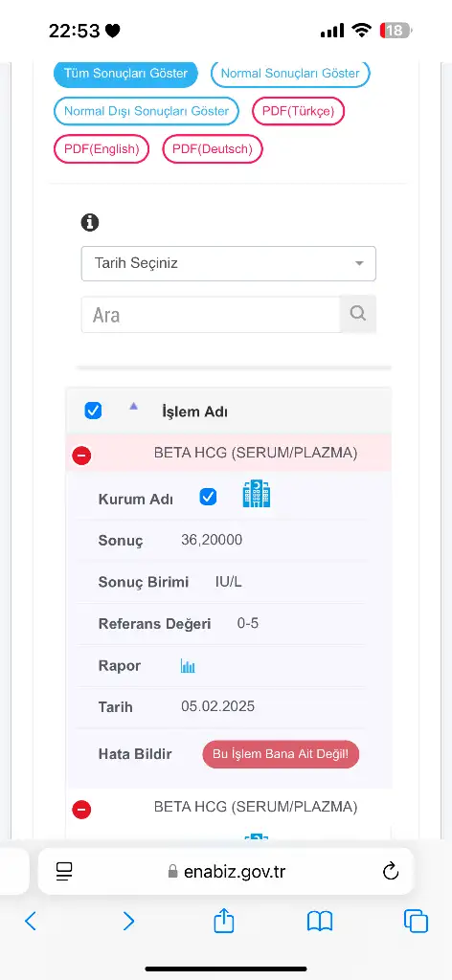Select Normal Dışı Sonuçları Göster filter
The width and height of the screenshot is (452, 980).
pyautogui.click(x=147, y=111)
